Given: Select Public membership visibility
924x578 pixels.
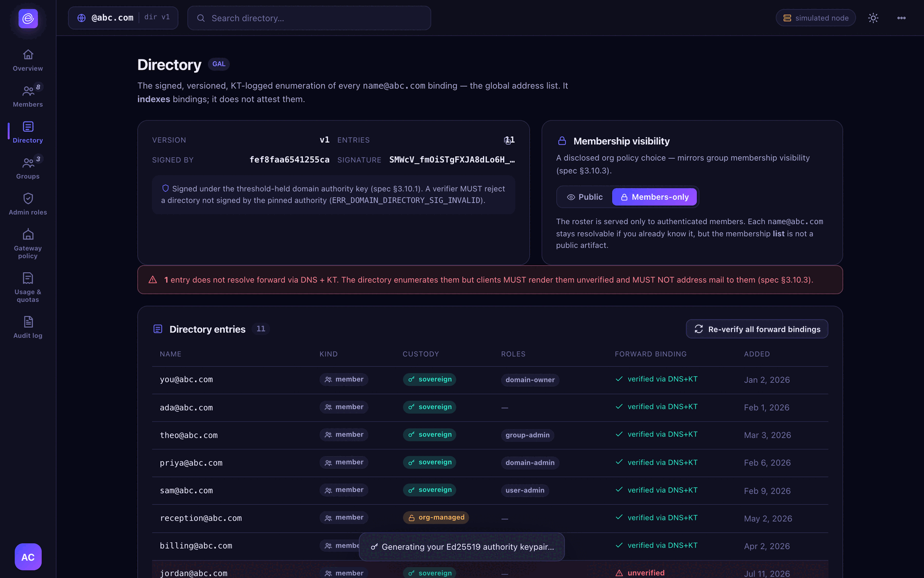Looking at the screenshot, I should coord(585,197).
